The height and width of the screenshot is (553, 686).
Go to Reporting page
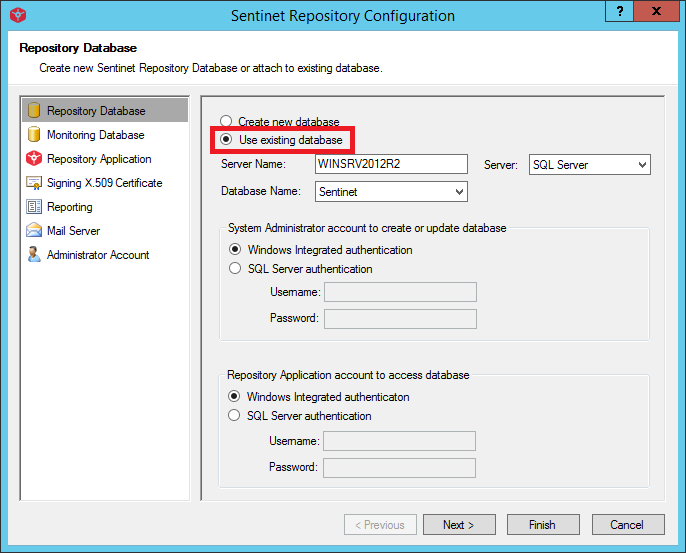pyautogui.click(x=105, y=206)
